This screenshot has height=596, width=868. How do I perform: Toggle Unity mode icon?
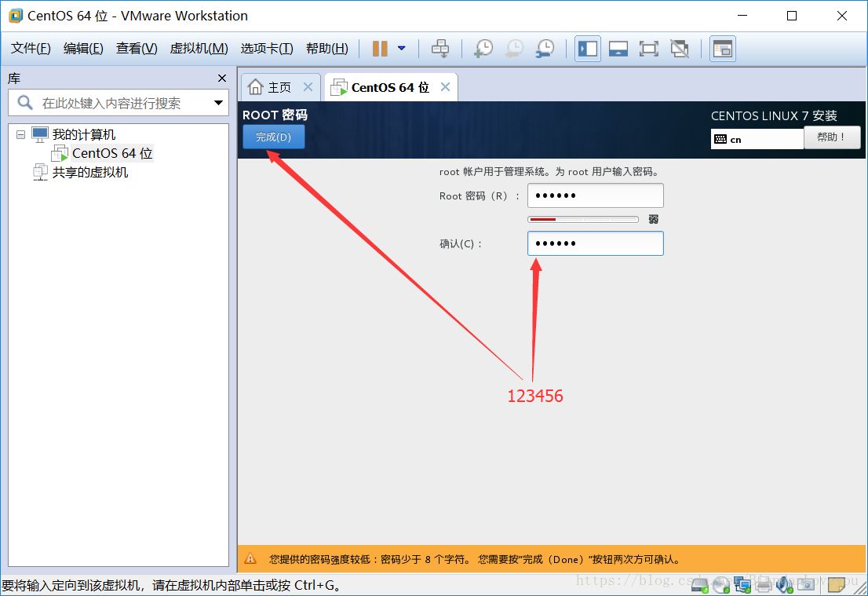pos(680,49)
